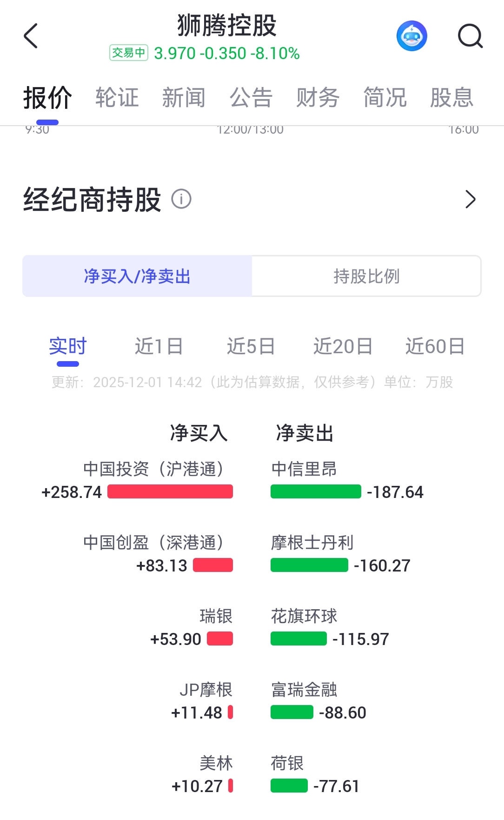Screen dimensions: 504x820
Task: Tap the back arrow icon
Action: point(31,36)
